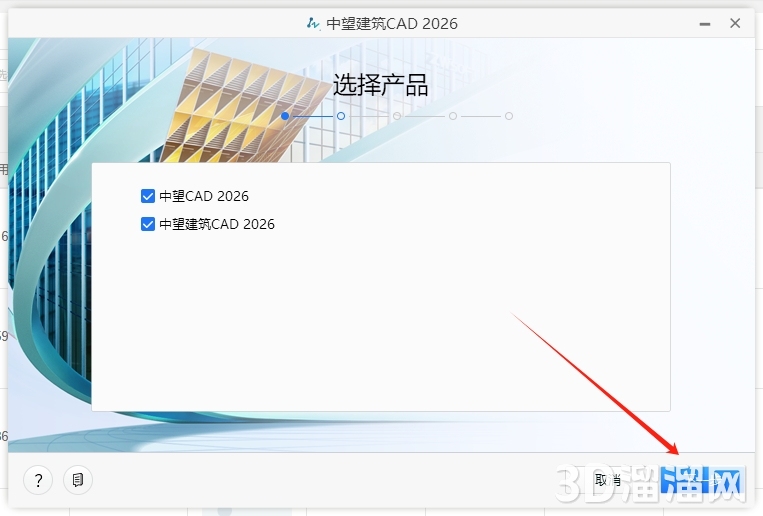Uncheck the 中望建筑CAD 2026 checkbox
763x516 pixels.
click(x=147, y=224)
